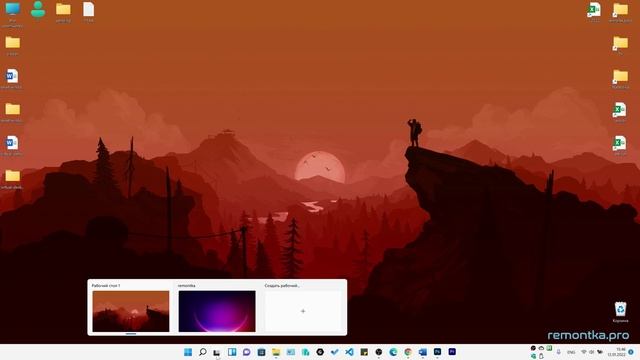Click the Task View button in taskbar
Screen dimensions: 640x360
217,352
